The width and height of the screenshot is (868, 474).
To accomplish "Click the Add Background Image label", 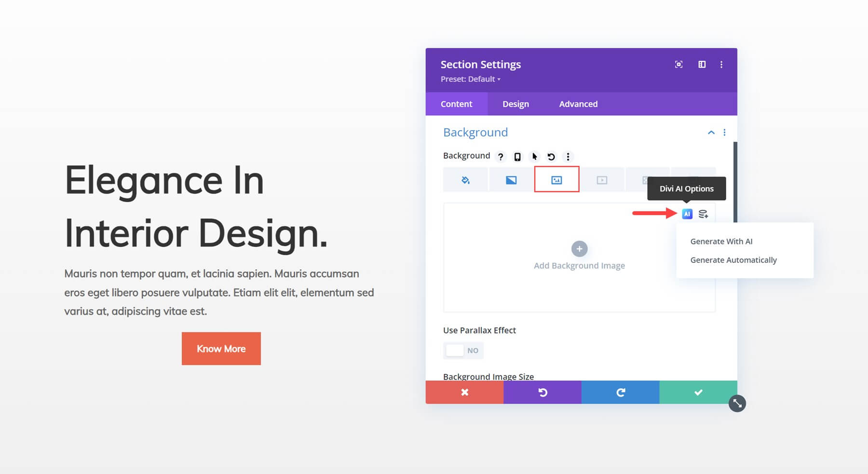I will tap(579, 266).
